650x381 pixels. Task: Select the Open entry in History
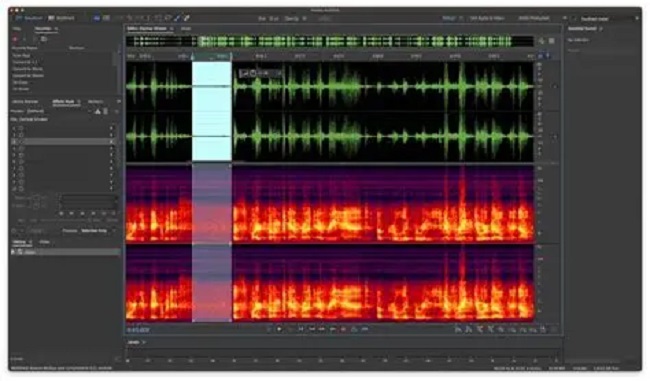tap(66, 252)
